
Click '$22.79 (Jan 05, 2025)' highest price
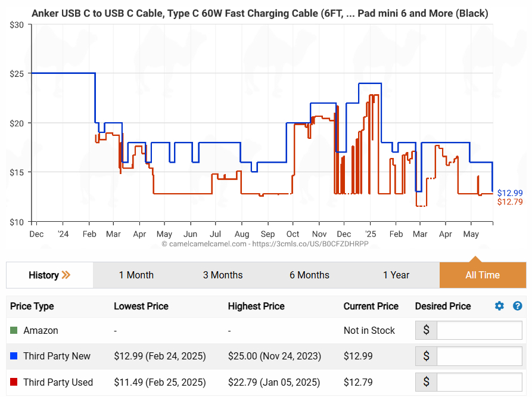tap(274, 382)
